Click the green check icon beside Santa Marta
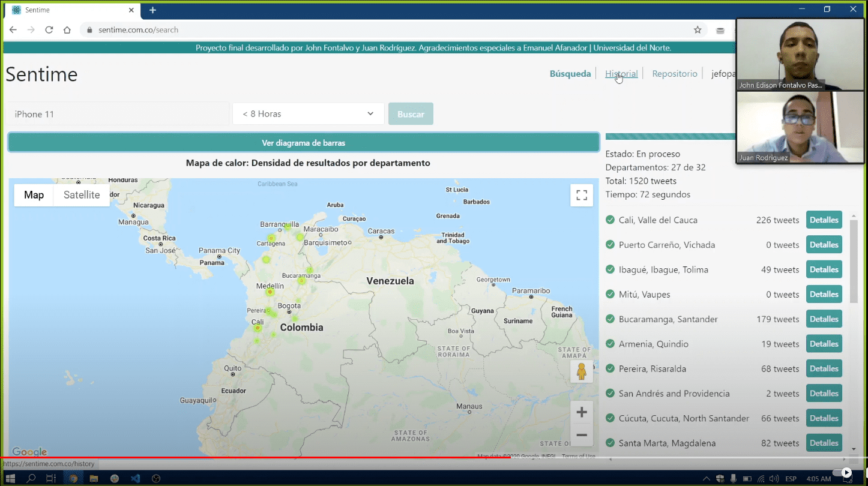This screenshot has width=868, height=486. [610, 443]
